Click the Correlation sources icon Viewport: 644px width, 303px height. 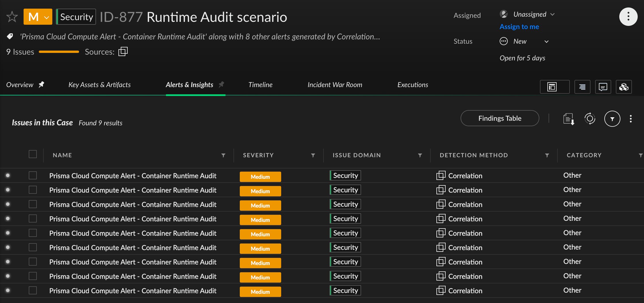123,52
